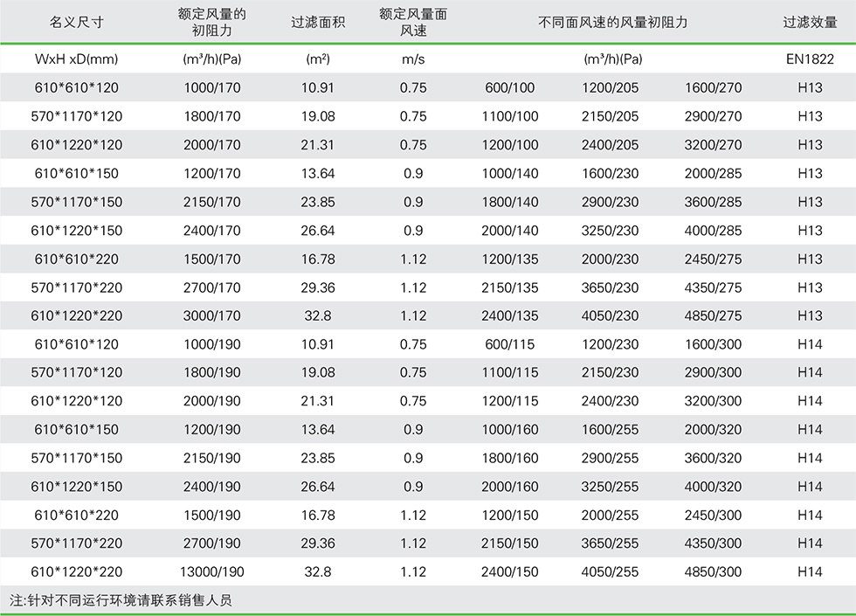Select the 13000/190 value cell

[x=212, y=572]
